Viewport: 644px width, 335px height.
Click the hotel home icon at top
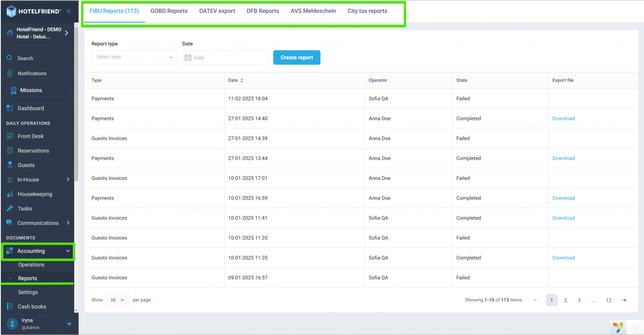10,33
